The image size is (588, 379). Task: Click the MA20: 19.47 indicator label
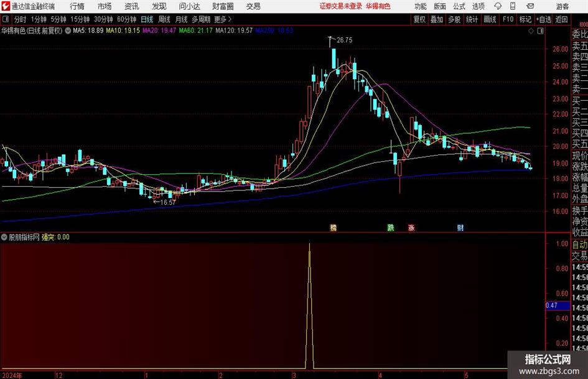pos(159,30)
